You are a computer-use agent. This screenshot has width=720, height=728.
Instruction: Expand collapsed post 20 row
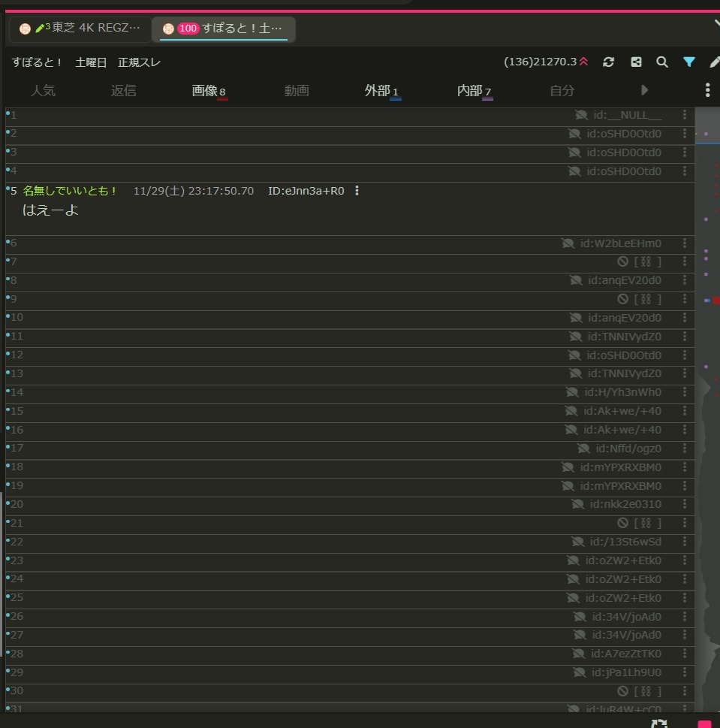point(300,504)
